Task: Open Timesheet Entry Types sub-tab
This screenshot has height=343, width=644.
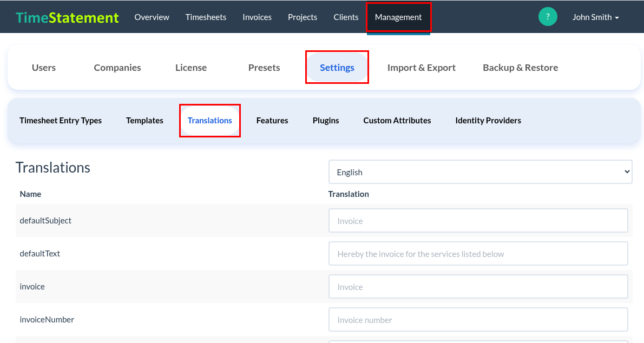Action: [61, 120]
